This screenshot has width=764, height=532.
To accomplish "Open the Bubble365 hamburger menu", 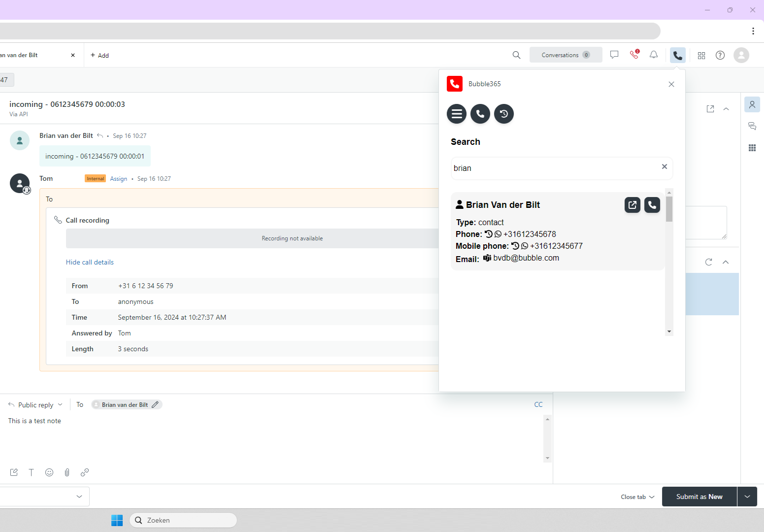I will [x=457, y=114].
